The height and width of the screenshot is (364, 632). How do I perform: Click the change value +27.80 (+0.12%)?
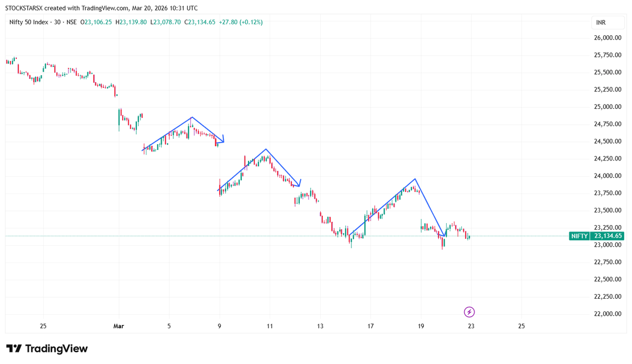point(241,22)
